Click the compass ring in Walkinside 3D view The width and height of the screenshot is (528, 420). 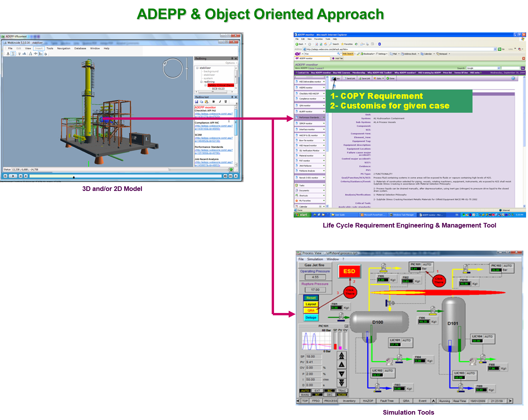pyautogui.click(x=173, y=68)
